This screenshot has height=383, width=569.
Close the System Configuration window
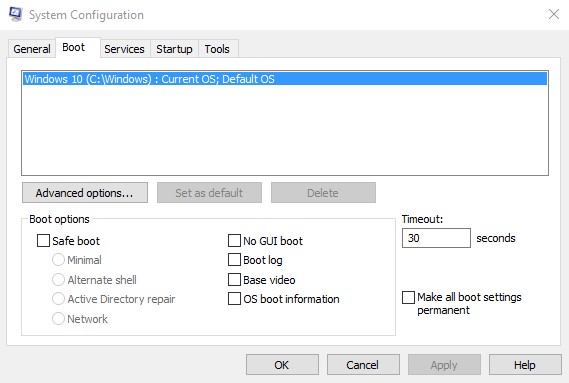[x=554, y=14]
